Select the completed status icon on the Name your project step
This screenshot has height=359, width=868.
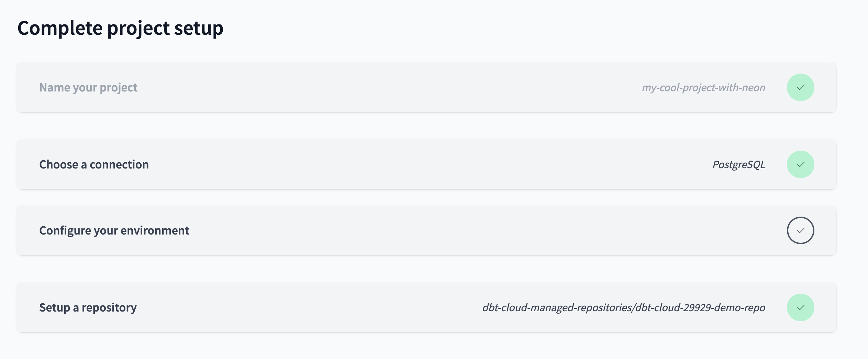801,87
